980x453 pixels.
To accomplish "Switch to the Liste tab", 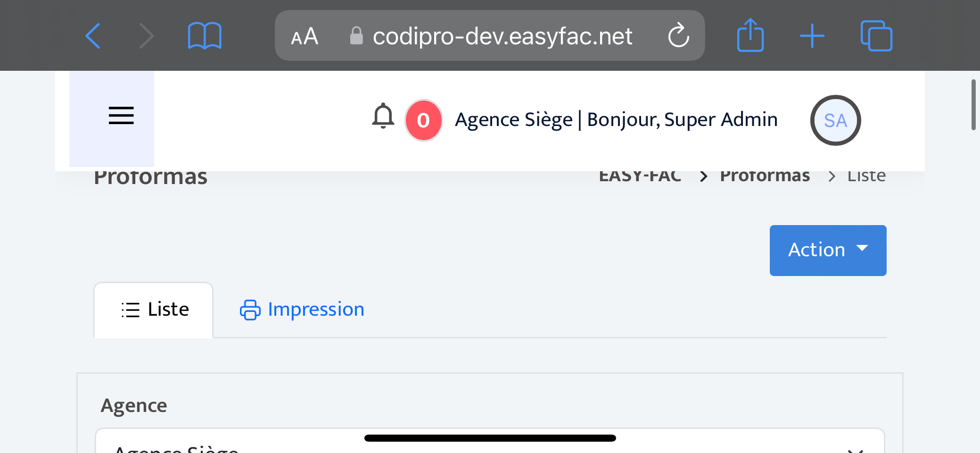I will pos(154,310).
